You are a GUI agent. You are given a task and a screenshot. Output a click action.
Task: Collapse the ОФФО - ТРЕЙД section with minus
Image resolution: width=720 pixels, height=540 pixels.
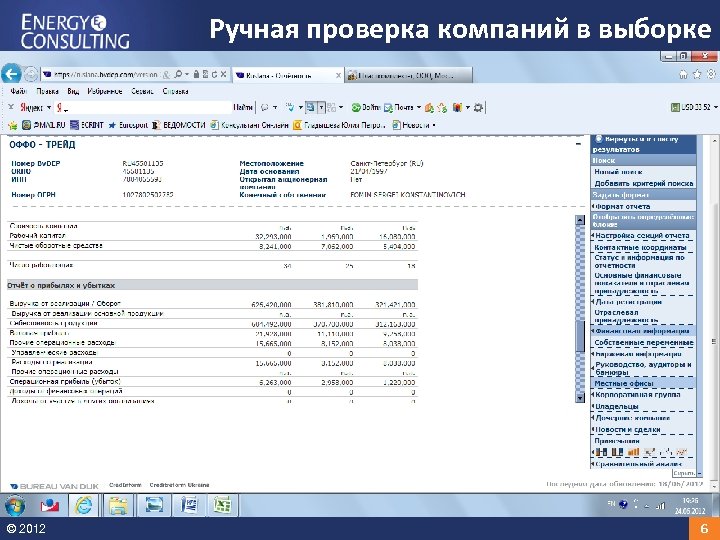point(578,144)
